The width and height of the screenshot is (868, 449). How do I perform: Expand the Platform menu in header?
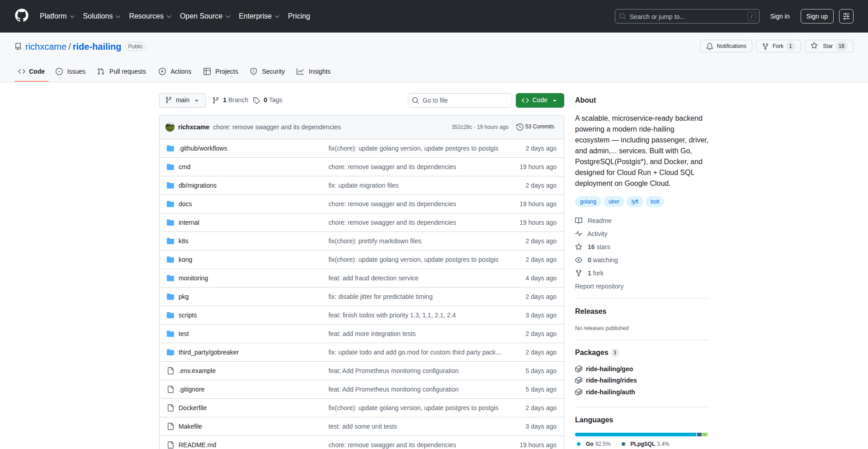57,16
